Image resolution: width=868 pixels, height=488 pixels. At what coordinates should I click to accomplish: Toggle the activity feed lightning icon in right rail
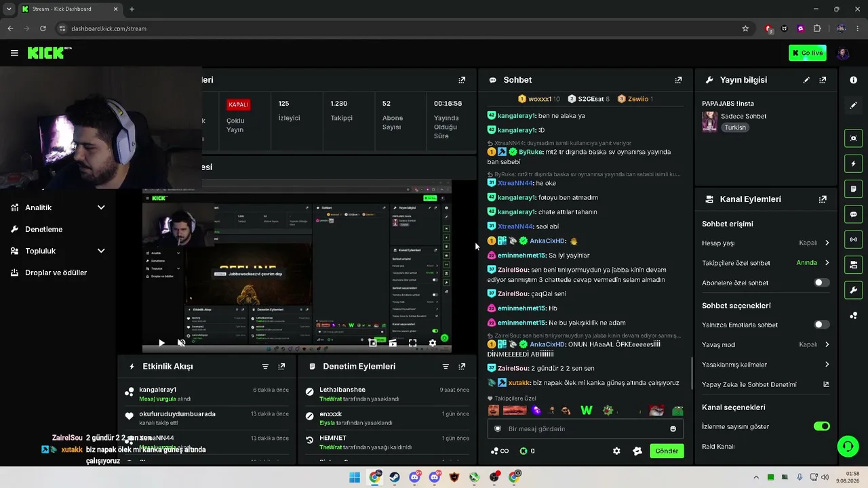click(x=853, y=163)
